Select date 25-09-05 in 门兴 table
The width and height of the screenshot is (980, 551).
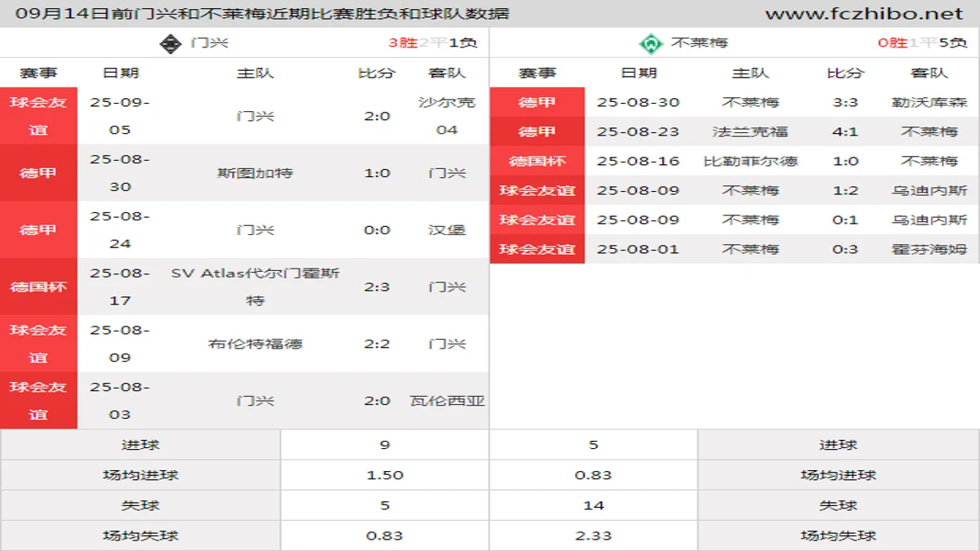(120, 116)
